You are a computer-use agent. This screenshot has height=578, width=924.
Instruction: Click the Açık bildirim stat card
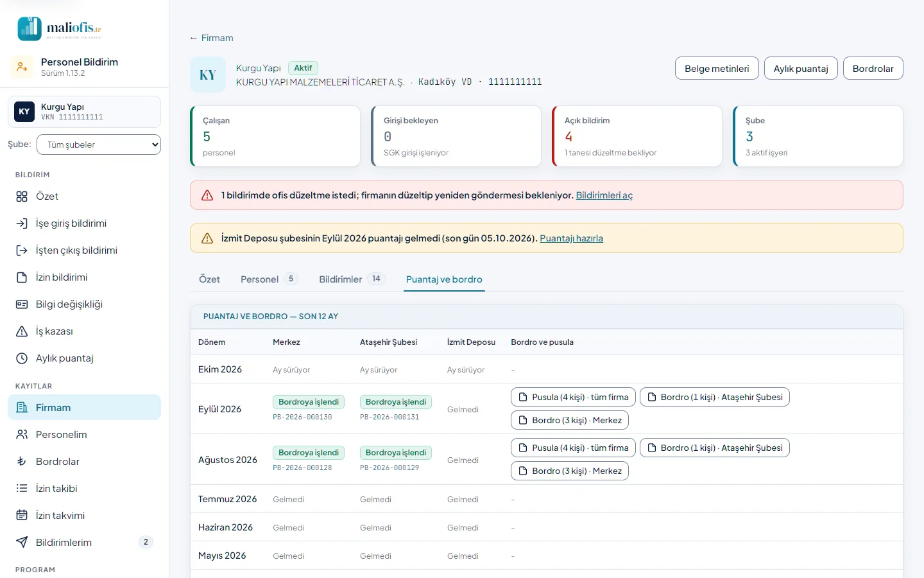pyautogui.click(x=637, y=136)
